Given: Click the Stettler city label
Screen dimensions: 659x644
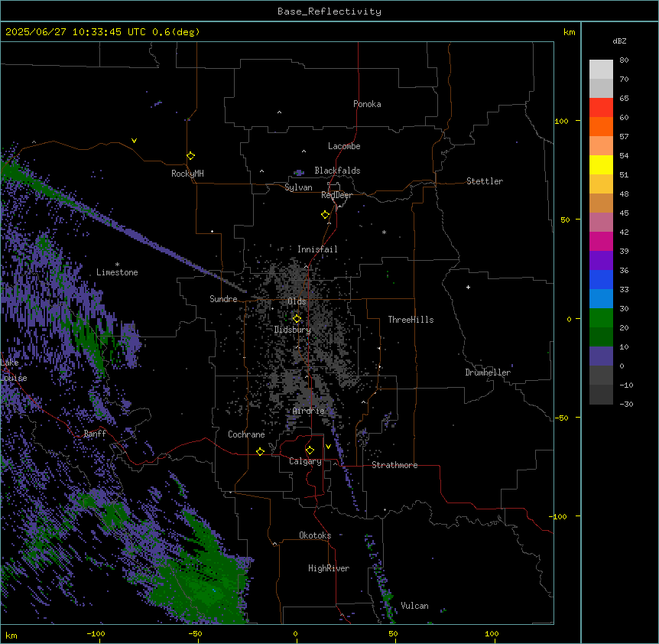Looking at the screenshot, I should pos(485,181).
